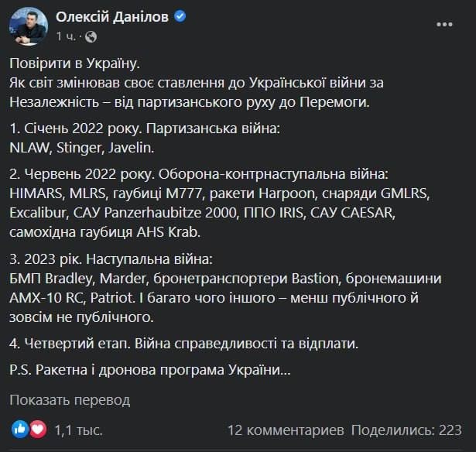This screenshot has width=476, height=452.
Task: Open the 12 комментариев comments link
Action: [x=286, y=429]
